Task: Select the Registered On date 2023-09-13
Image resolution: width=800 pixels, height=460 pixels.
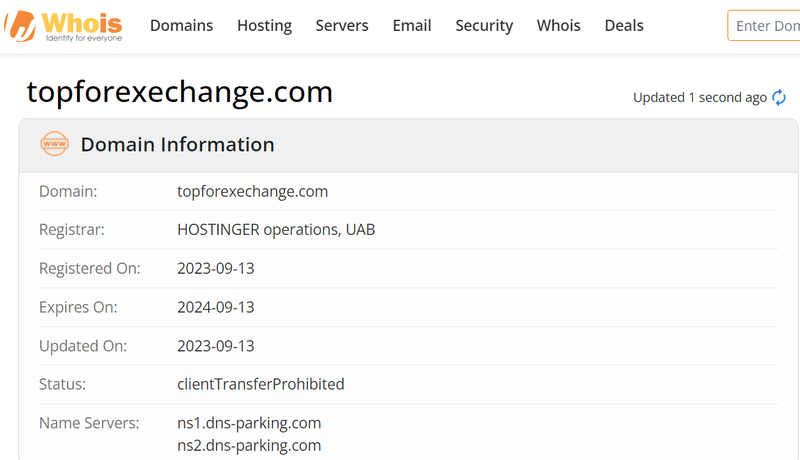Action: coord(216,268)
